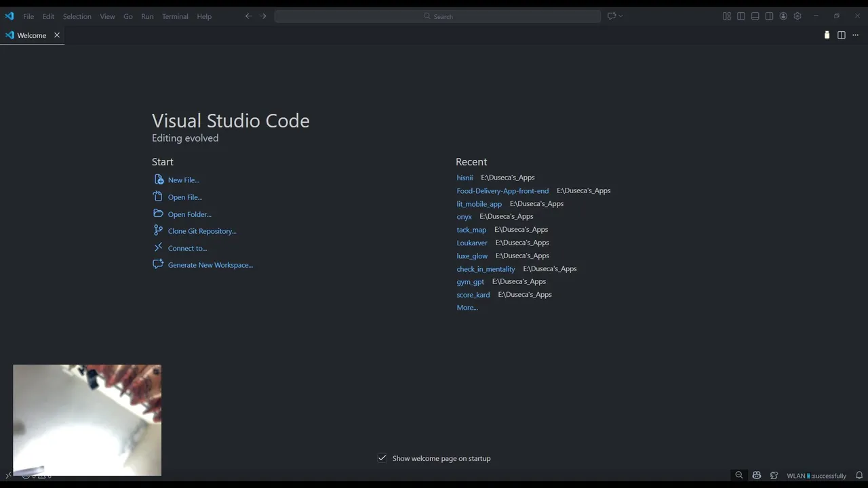Expand the chat dropdown arrow

pos(620,16)
